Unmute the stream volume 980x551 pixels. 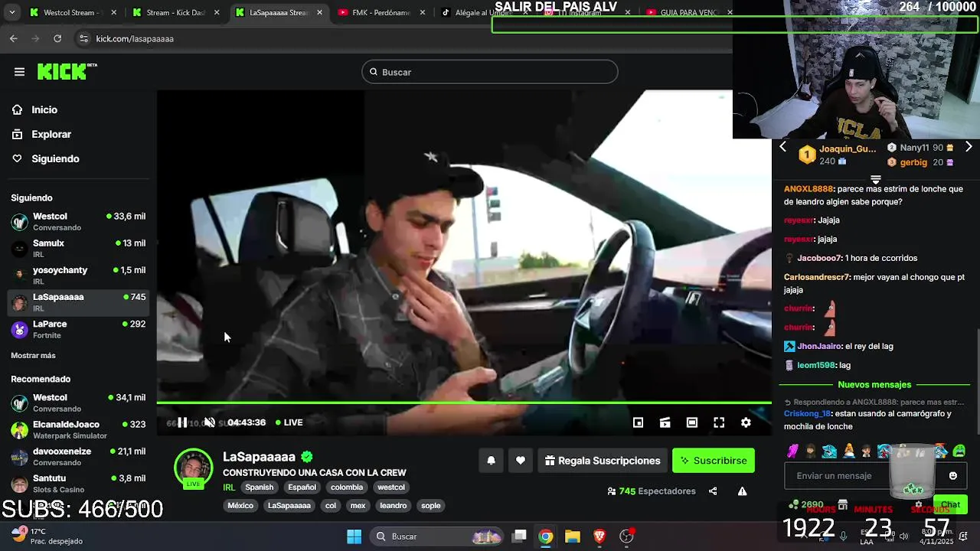(x=209, y=422)
